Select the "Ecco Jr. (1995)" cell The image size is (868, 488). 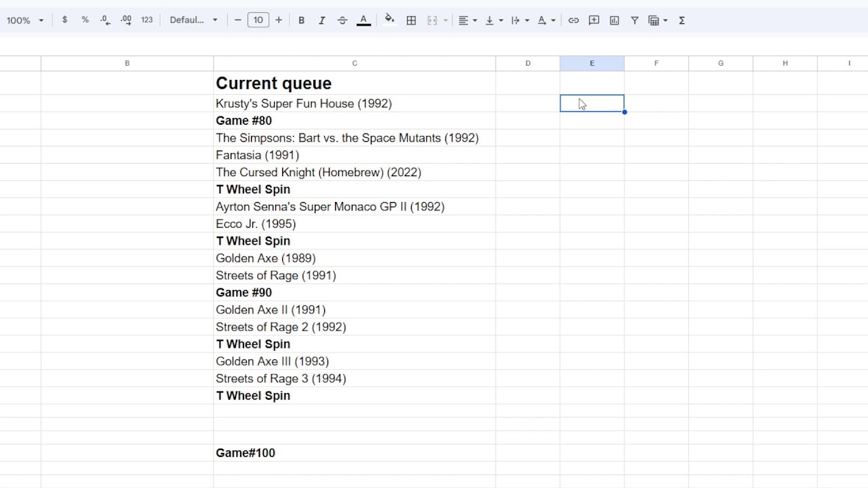[x=355, y=224]
